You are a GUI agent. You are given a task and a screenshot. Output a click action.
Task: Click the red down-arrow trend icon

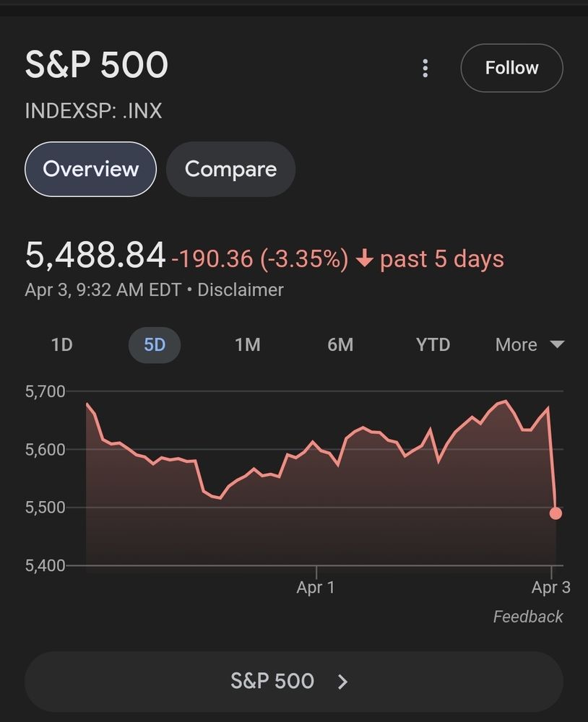(365, 259)
